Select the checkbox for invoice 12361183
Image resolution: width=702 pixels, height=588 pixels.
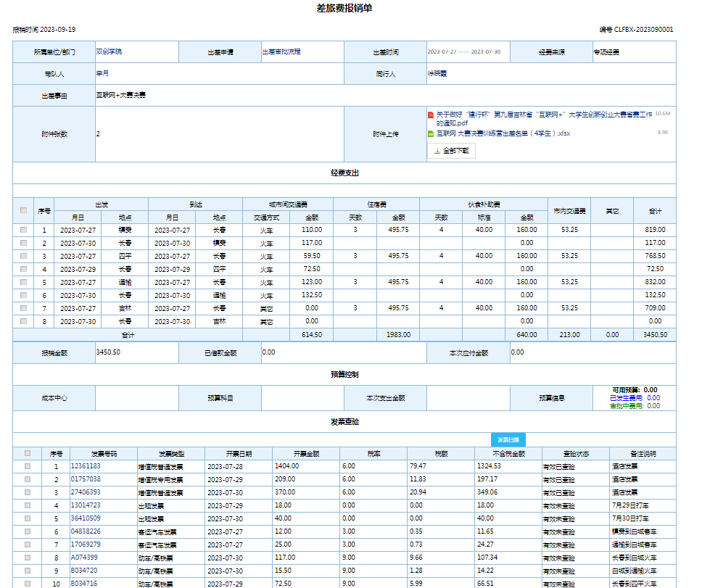point(28,466)
